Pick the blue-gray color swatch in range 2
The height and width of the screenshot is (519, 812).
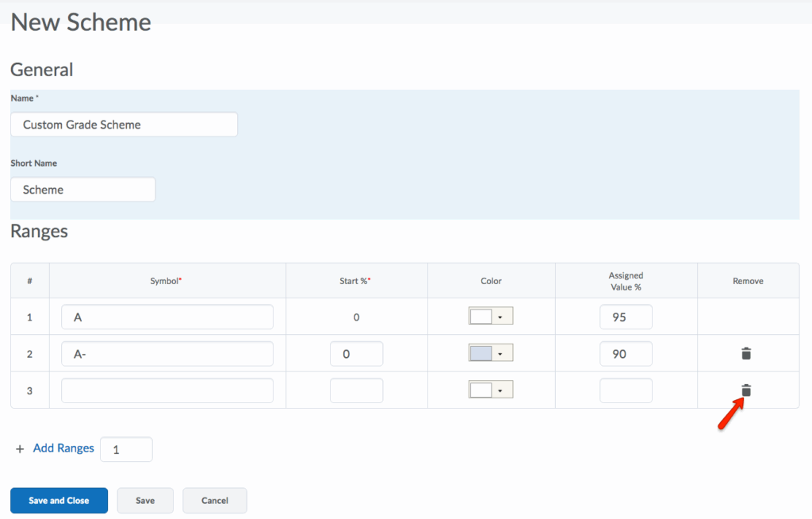click(x=481, y=354)
